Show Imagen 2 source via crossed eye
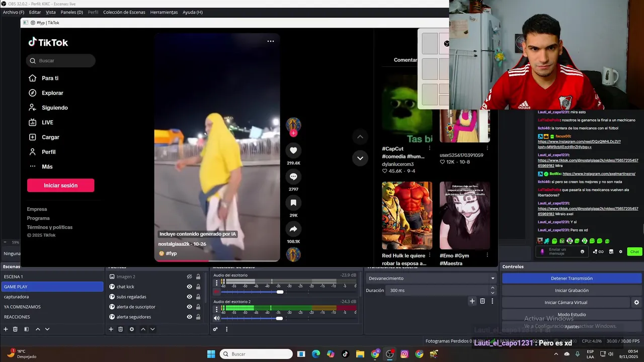Viewport: 644px width, 362px height. pos(190,277)
